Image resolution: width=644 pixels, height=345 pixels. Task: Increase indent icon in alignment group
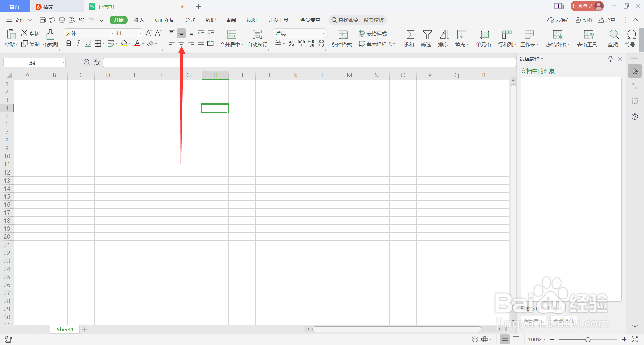pyautogui.click(x=211, y=33)
